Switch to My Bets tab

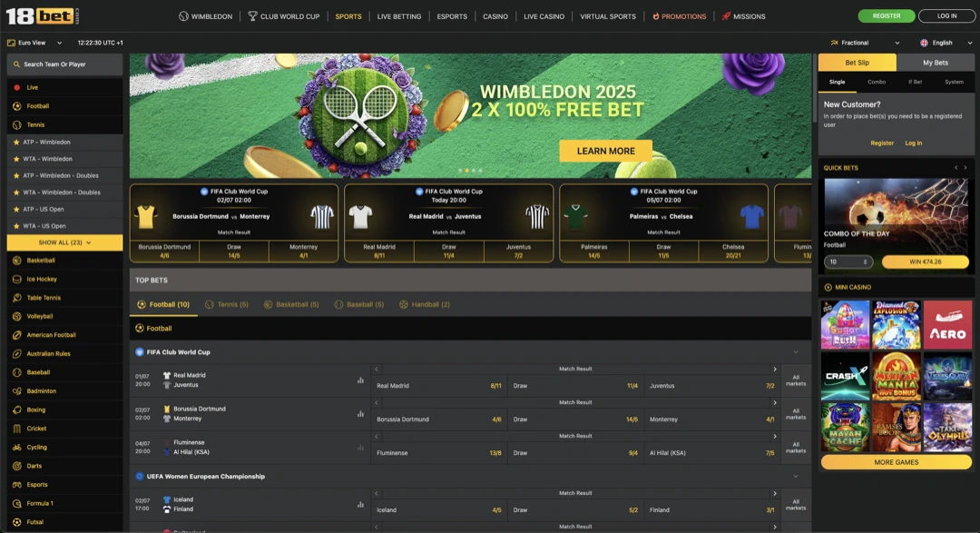(935, 63)
